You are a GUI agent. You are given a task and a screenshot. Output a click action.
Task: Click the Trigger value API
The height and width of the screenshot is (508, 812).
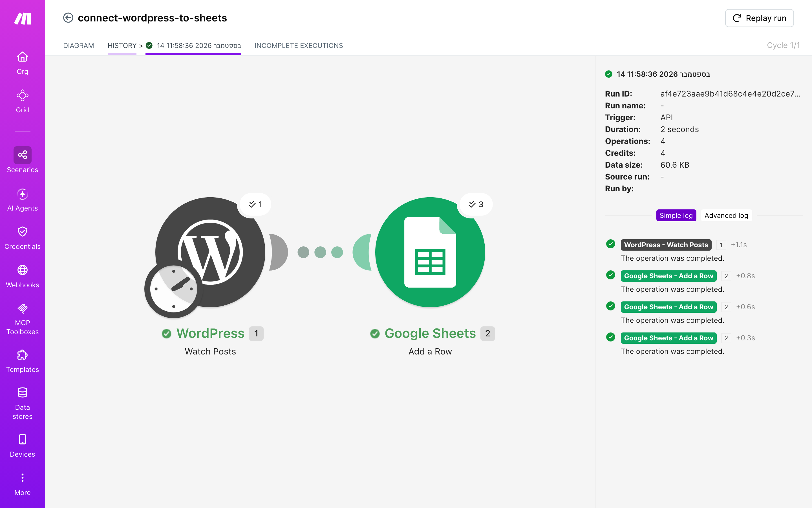click(667, 118)
